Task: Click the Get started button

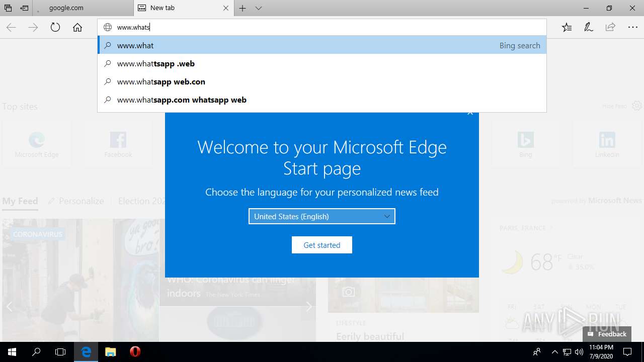Action: coord(322,245)
